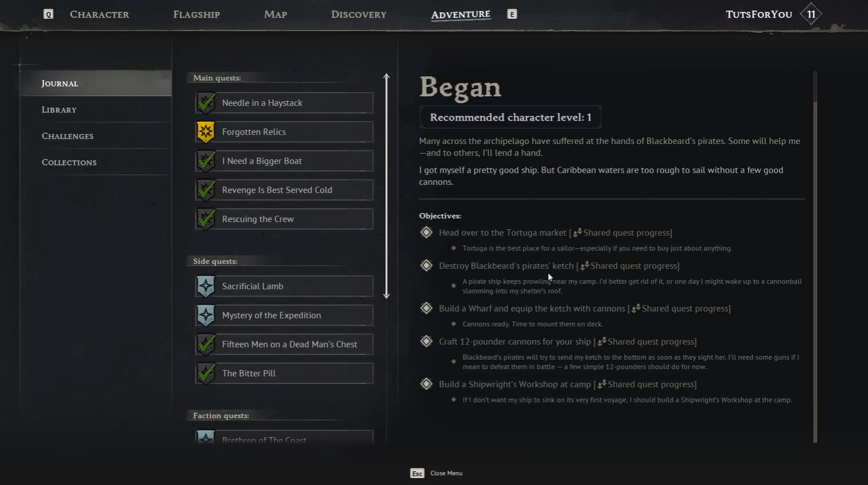Click the yellow star badge on Forgotten Relics
This screenshot has width=868, height=485.
point(206,132)
